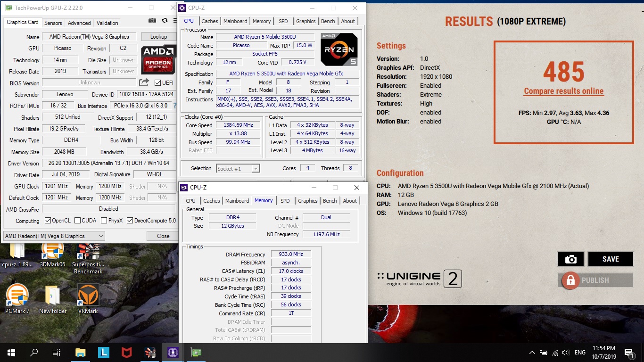
Task: Click the Core Speed 1384.69 MHz value
Action: pyautogui.click(x=238, y=125)
